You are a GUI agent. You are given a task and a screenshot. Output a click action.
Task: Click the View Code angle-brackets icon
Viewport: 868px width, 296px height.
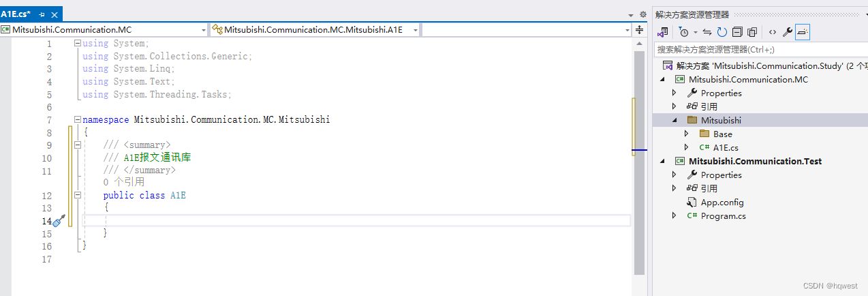pos(772,32)
